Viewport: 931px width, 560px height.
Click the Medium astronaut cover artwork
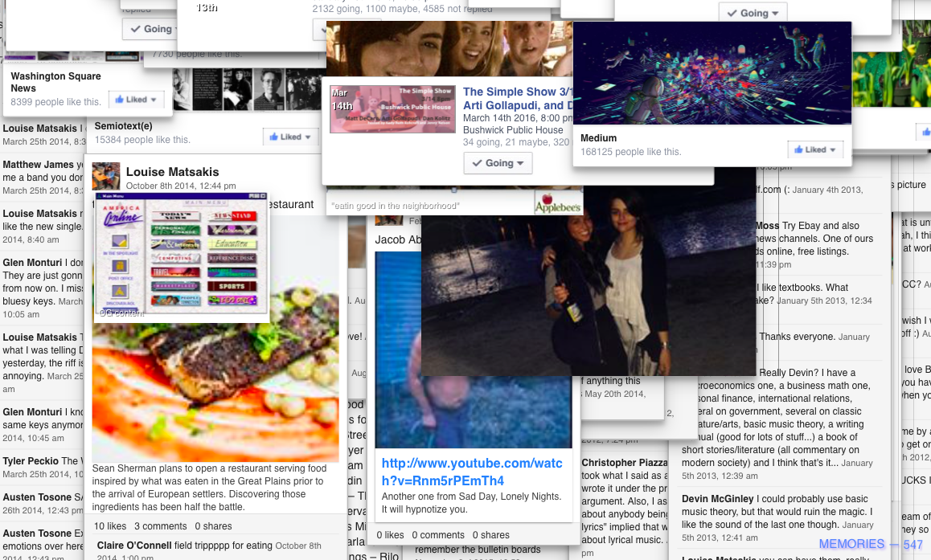[x=712, y=73]
